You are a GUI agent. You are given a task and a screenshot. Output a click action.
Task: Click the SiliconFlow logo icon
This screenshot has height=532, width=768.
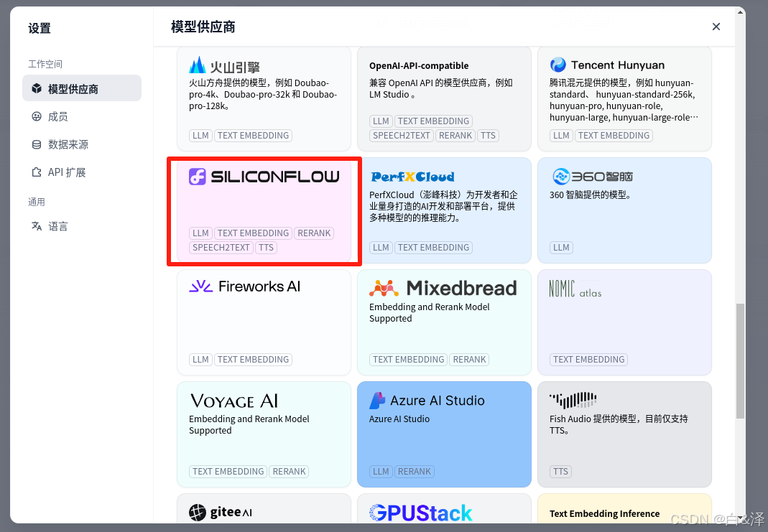[x=198, y=177]
